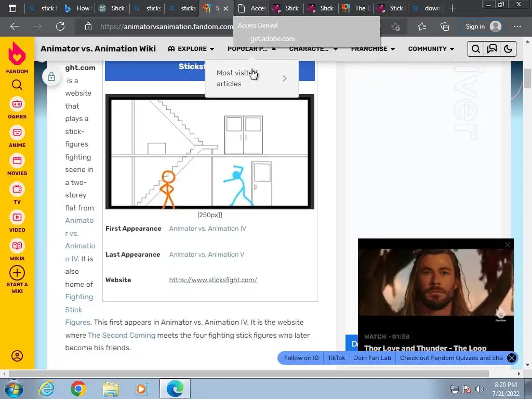
Task: Open Windows Media Player taskbar icon
Action: 141,389
